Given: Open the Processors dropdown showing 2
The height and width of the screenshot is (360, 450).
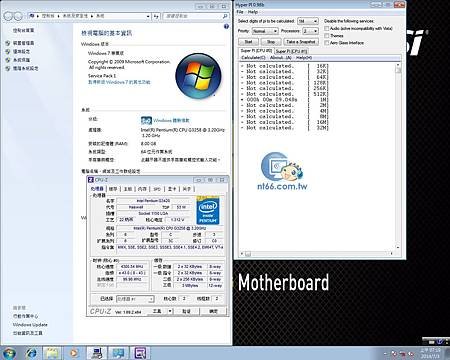Looking at the screenshot, I should coord(310,31).
